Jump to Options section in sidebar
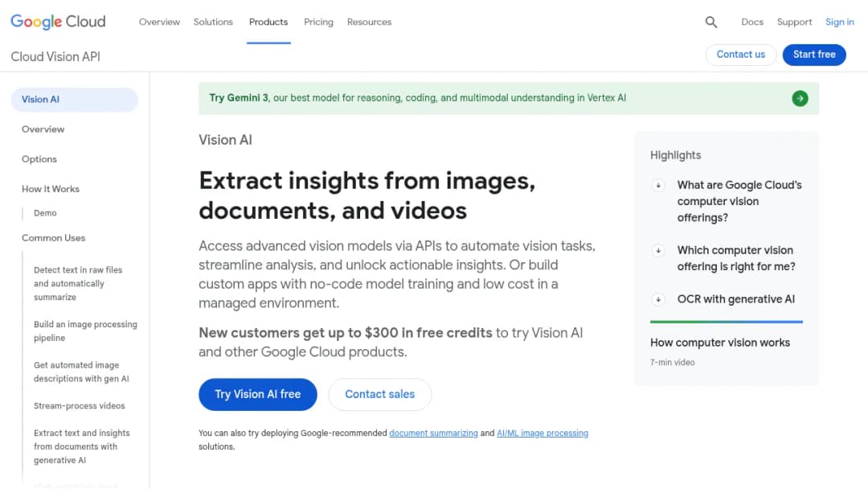 39,159
